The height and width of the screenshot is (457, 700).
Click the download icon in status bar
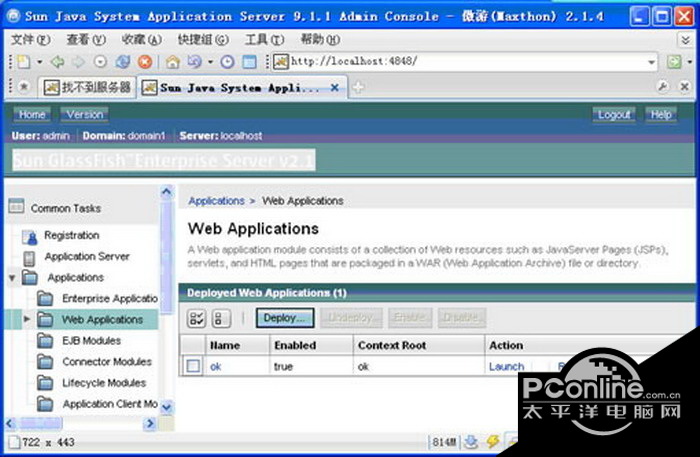coord(471,442)
